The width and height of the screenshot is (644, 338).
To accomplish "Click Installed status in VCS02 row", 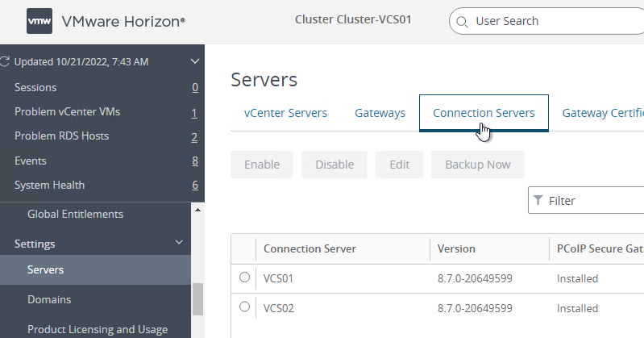I will tap(577, 308).
